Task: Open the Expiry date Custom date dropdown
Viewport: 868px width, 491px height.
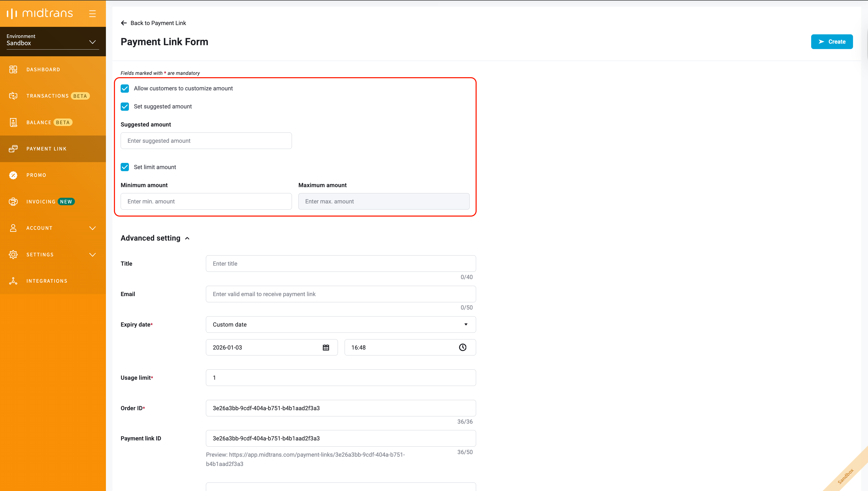Action: click(x=340, y=324)
